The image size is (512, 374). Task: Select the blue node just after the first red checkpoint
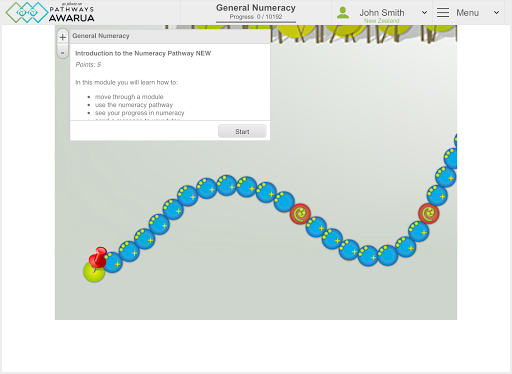point(316,227)
